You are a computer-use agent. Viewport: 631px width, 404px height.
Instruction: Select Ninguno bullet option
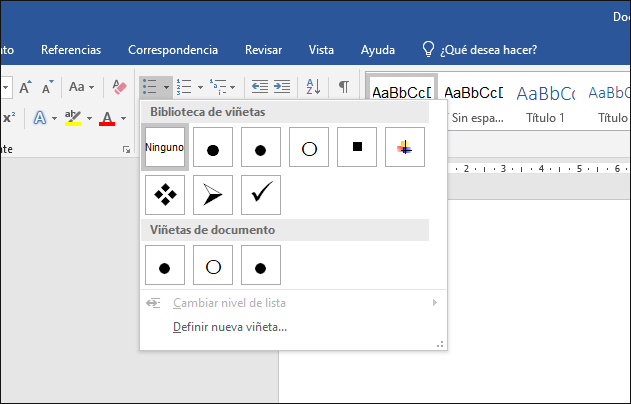coord(165,147)
